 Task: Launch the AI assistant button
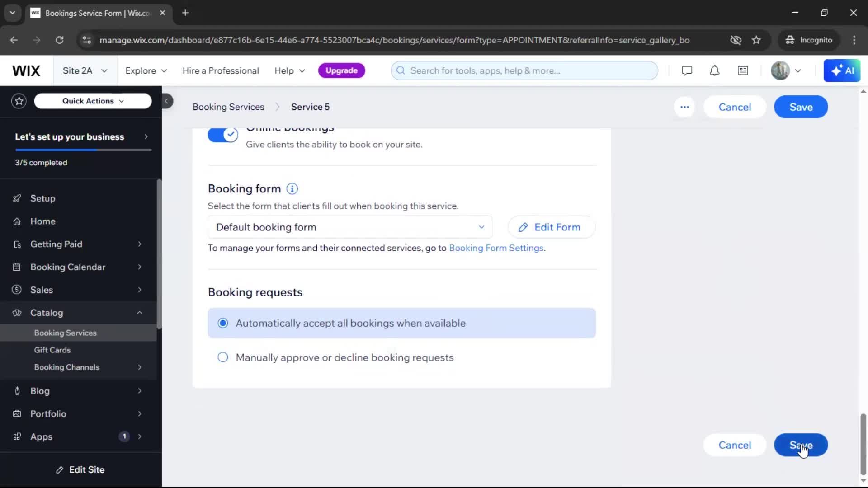tap(842, 70)
